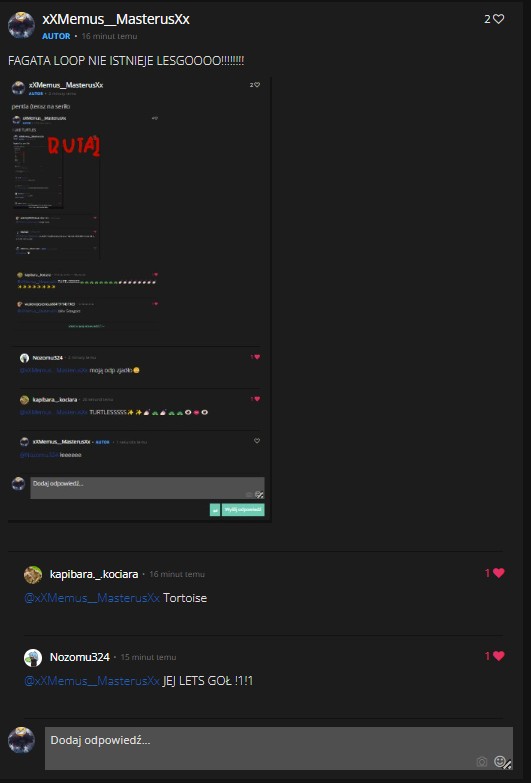The height and width of the screenshot is (783, 531).
Task: Unlike kapibara._.kociara's Tortoise comment
Action: coord(499,573)
